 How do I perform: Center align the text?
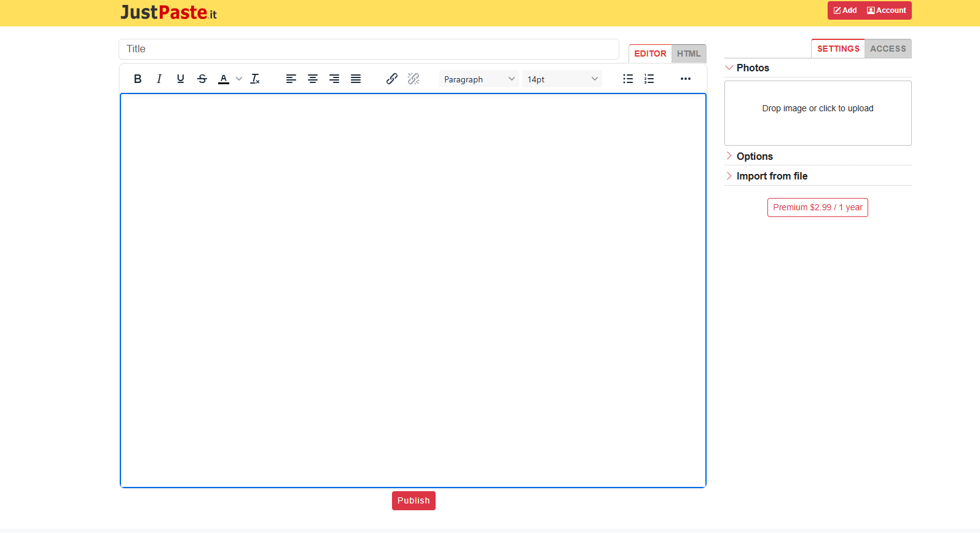pos(313,79)
